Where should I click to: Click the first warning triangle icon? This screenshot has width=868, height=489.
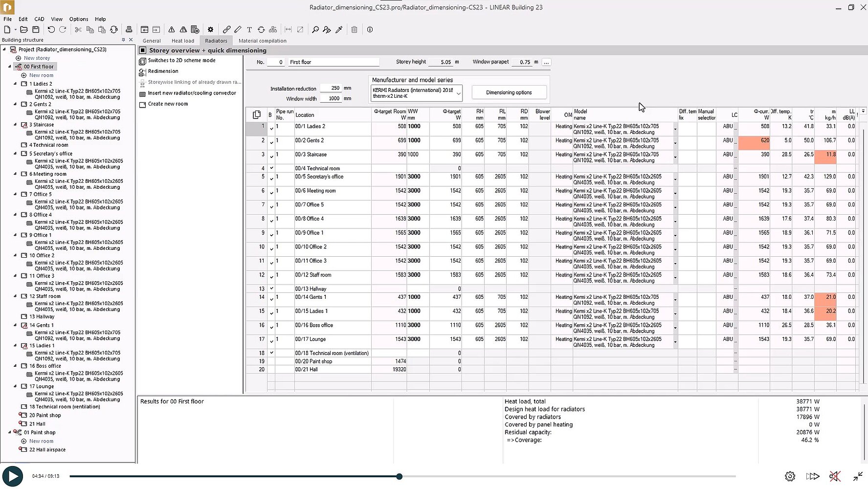click(172, 30)
